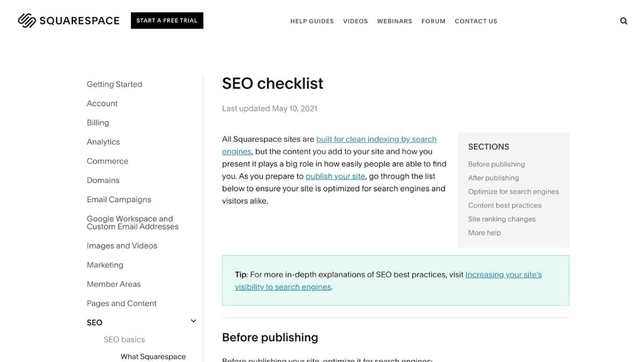Select Getting Started in the sidebar
Image resolution: width=644 pixels, height=362 pixels.
pos(114,83)
